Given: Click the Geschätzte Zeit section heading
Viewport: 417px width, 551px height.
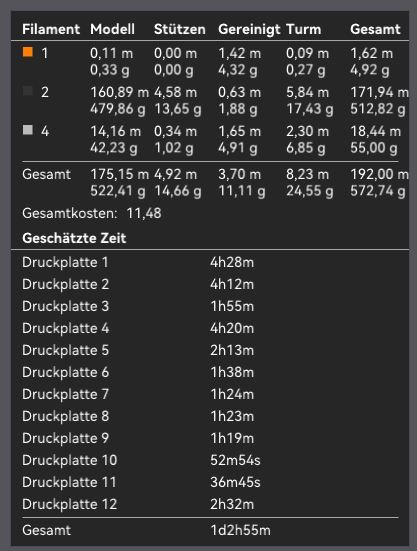Looking at the screenshot, I should click(x=74, y=238).
